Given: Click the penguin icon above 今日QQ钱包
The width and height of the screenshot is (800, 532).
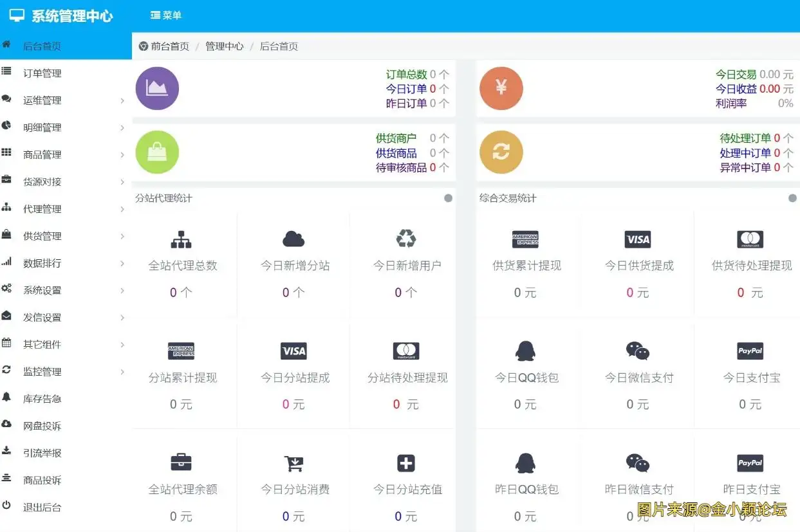Looking at the screenshot, I should (525, 351).
